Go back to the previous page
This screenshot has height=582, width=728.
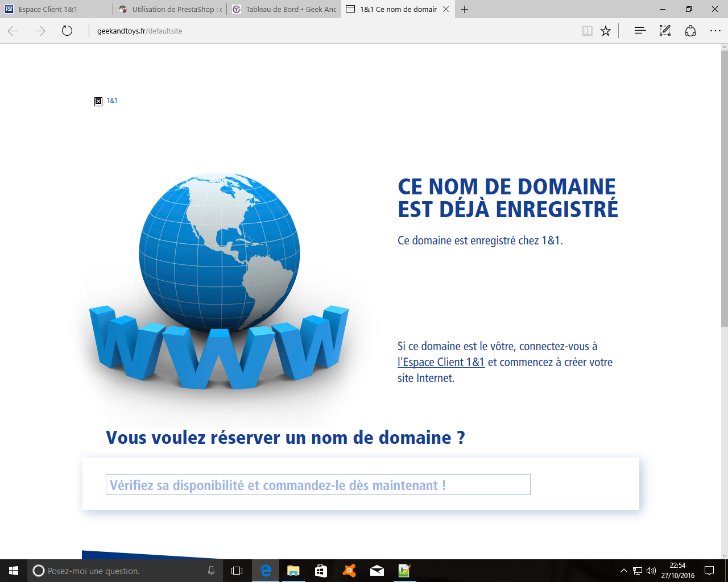point(13,31)
